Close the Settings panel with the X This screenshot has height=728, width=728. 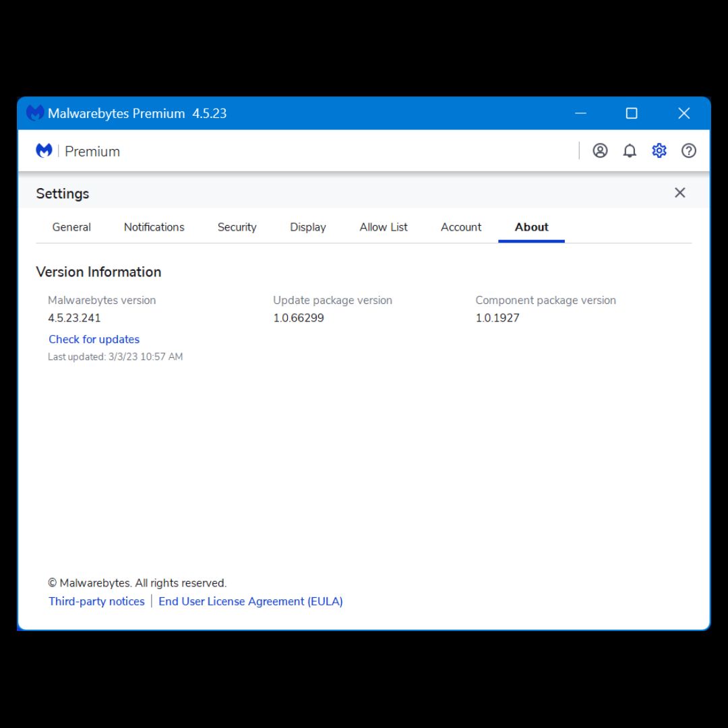[679, 193]
